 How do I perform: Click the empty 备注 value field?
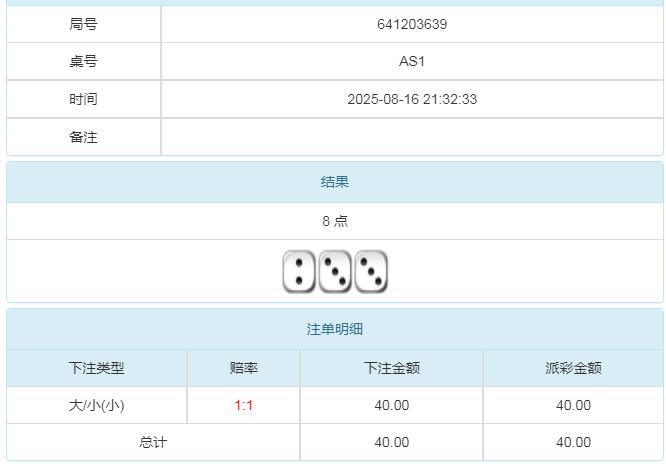[x=411, y=137]
